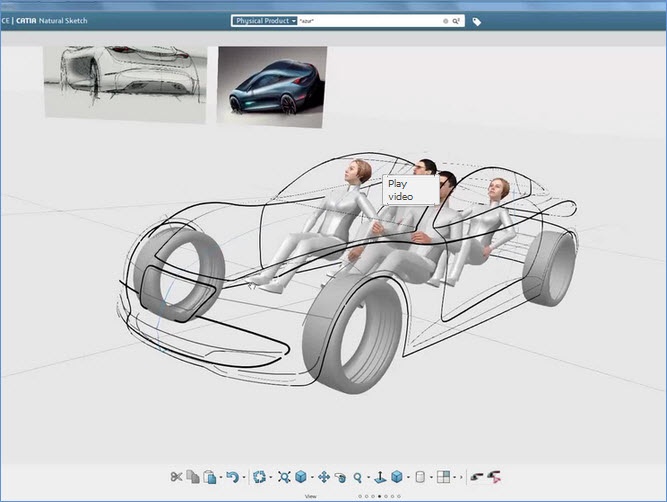Click the Fit All In icon
The height and width of the screenshot is (502, 667).
pos(284,477)
